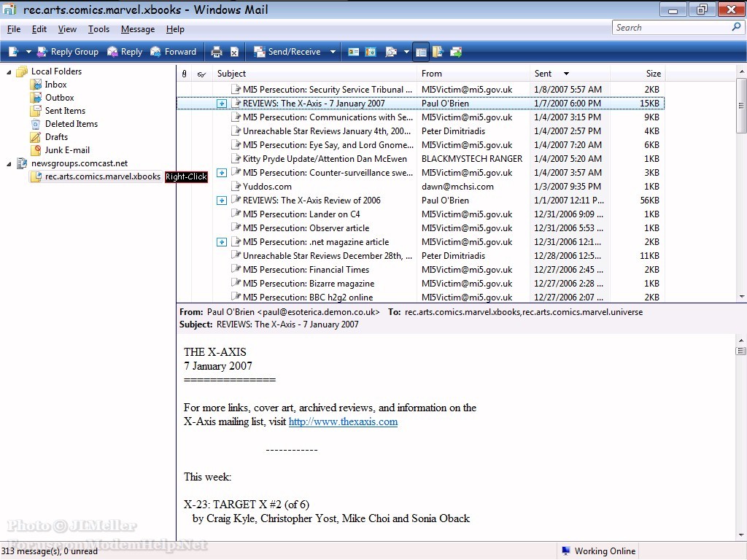Expand thread for X-Axis 7 January 2007
The image size is (747, 560).
point(222,104)
